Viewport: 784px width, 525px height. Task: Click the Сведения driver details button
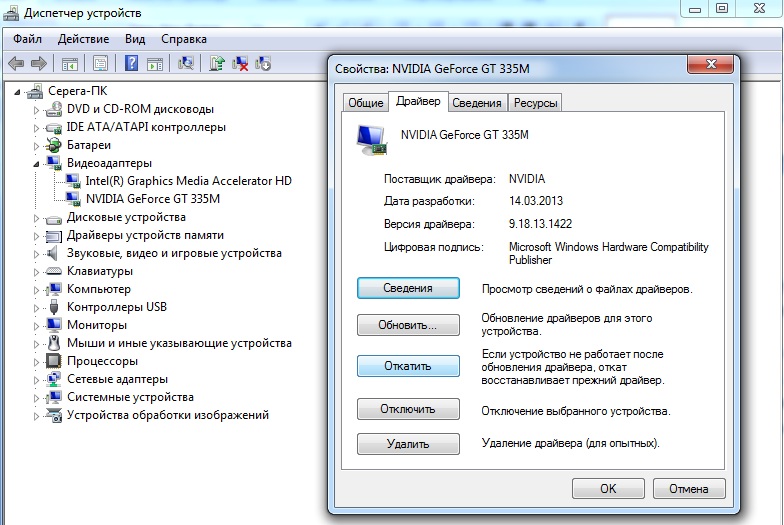pyautogui.click(x=408, y=288)
